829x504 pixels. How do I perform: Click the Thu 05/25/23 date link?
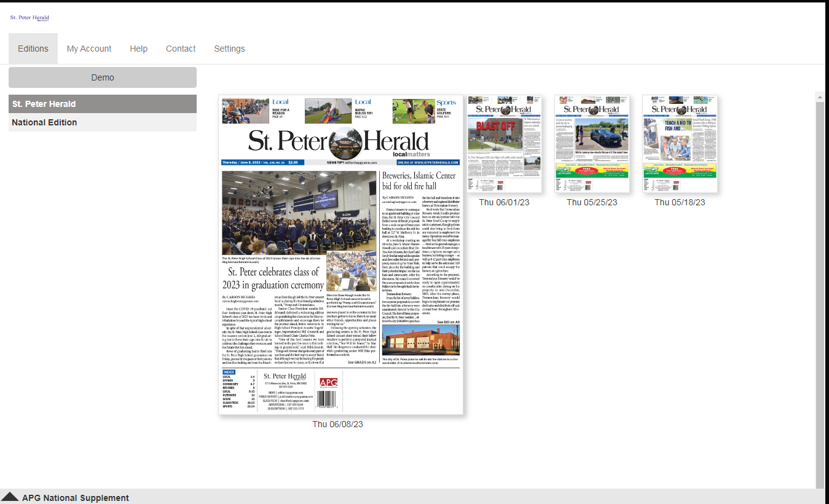pyautogui.click(x=591, y=202)
